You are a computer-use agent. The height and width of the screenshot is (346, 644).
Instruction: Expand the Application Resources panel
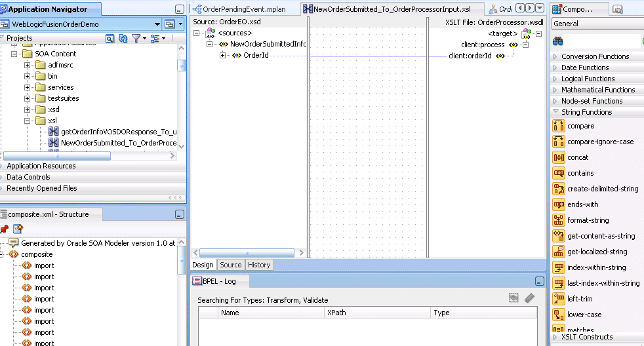41,166
